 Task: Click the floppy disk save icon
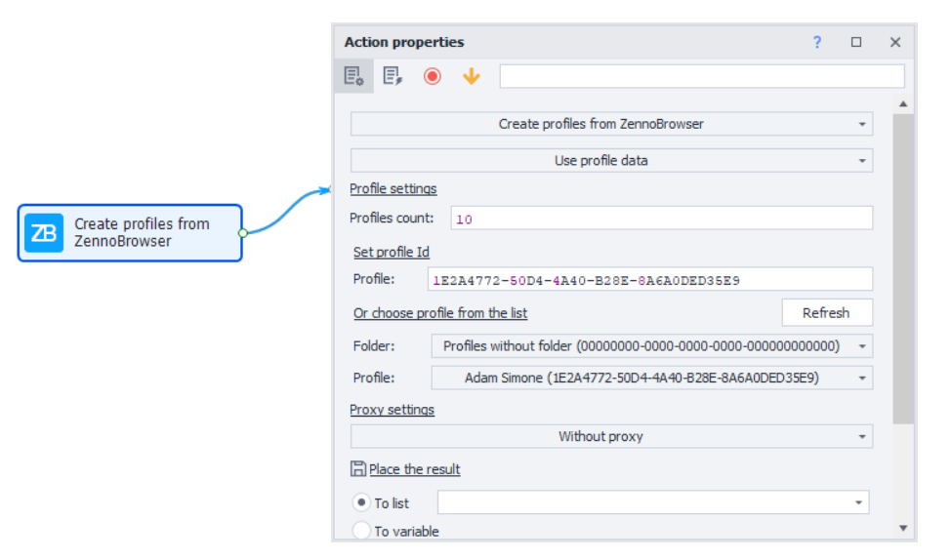(x=358, y=468)
